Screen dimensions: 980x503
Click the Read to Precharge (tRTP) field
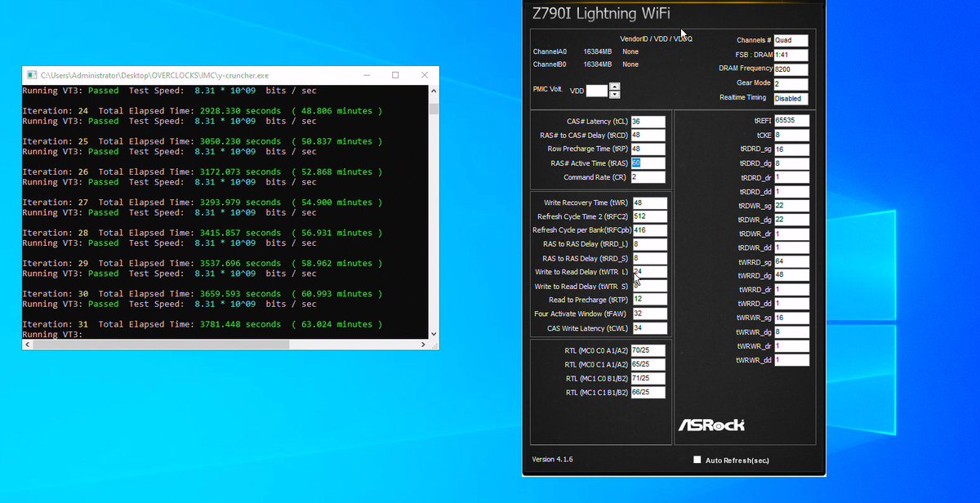(x=649, y=300)
